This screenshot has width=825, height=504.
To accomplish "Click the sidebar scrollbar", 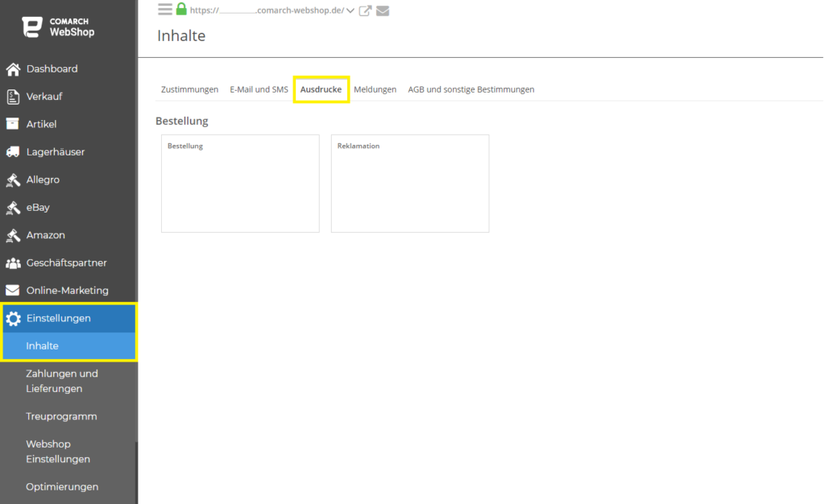I will (136, 472).
